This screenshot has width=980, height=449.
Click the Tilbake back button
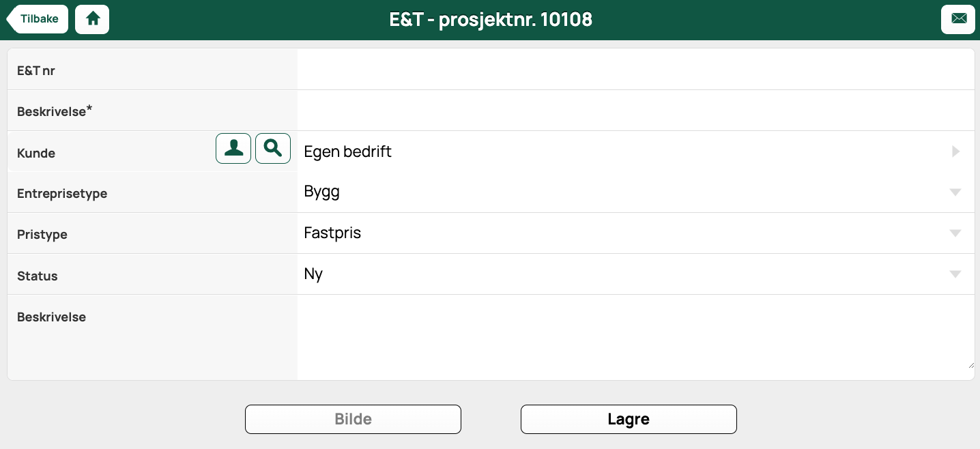38,19
